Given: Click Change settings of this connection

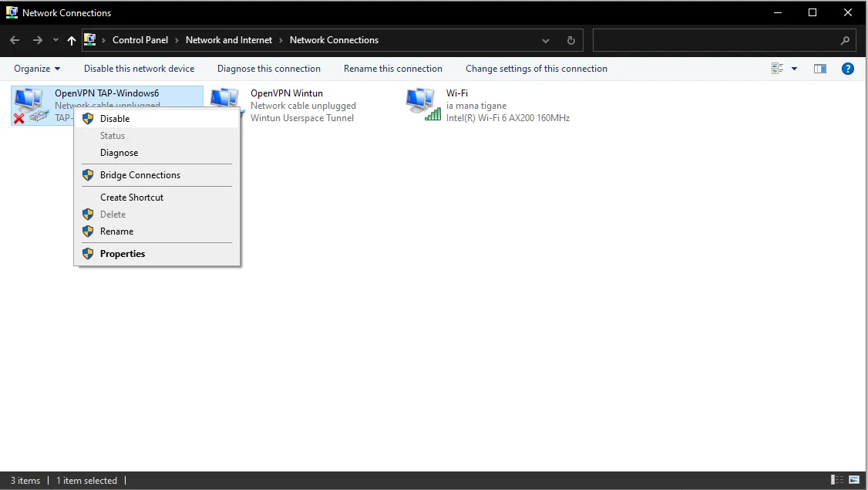Looking at the screenshot, I should tap(537, 69).
